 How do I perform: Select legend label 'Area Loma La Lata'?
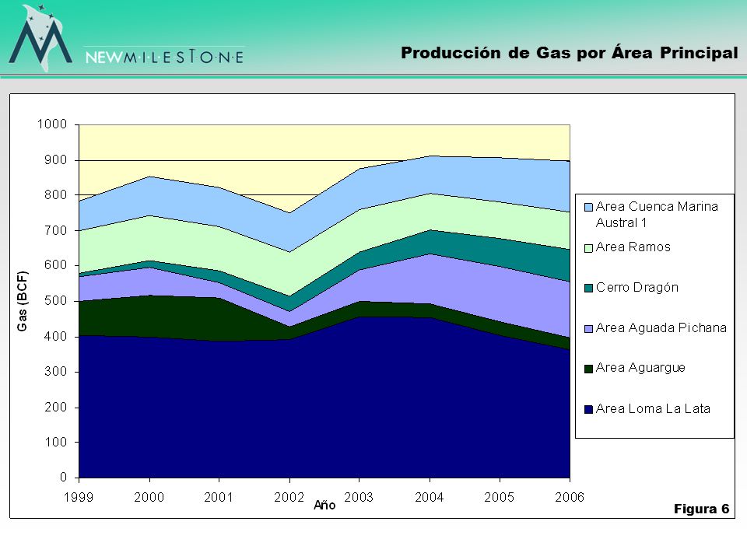[x=653, y=408]
